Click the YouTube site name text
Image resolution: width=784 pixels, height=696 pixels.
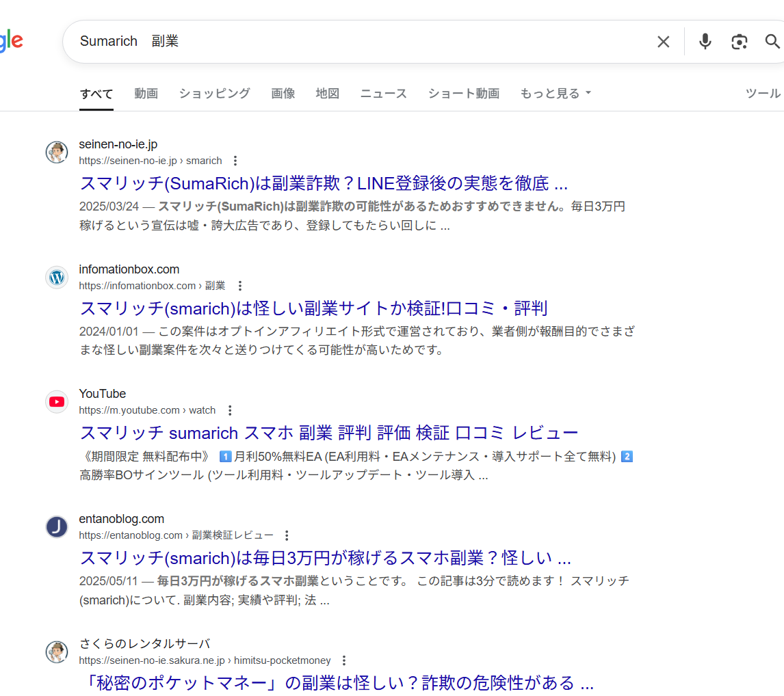coord(102,394)
